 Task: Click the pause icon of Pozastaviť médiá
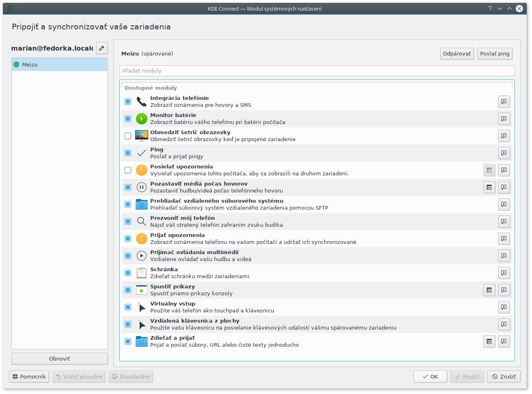click(x=141, y=187)
